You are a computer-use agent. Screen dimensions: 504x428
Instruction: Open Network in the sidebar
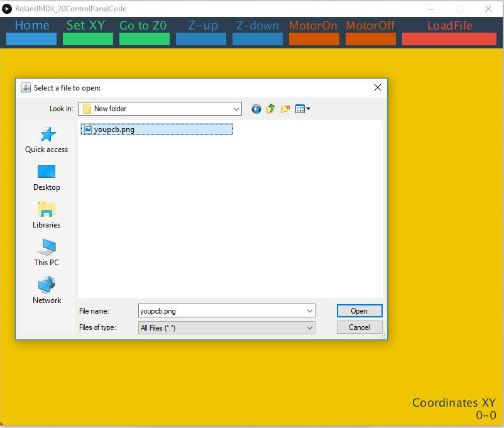click(47, 290)
